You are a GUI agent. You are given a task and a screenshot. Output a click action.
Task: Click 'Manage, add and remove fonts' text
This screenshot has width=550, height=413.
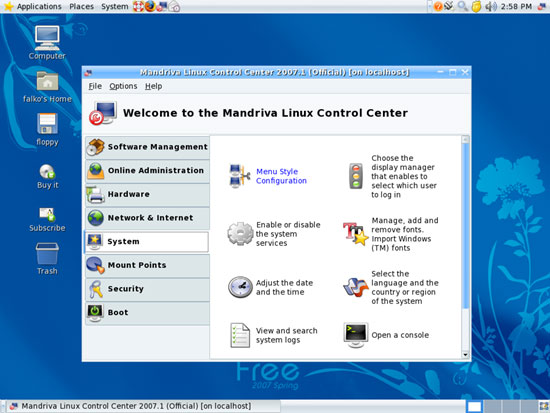pos(405,234)
